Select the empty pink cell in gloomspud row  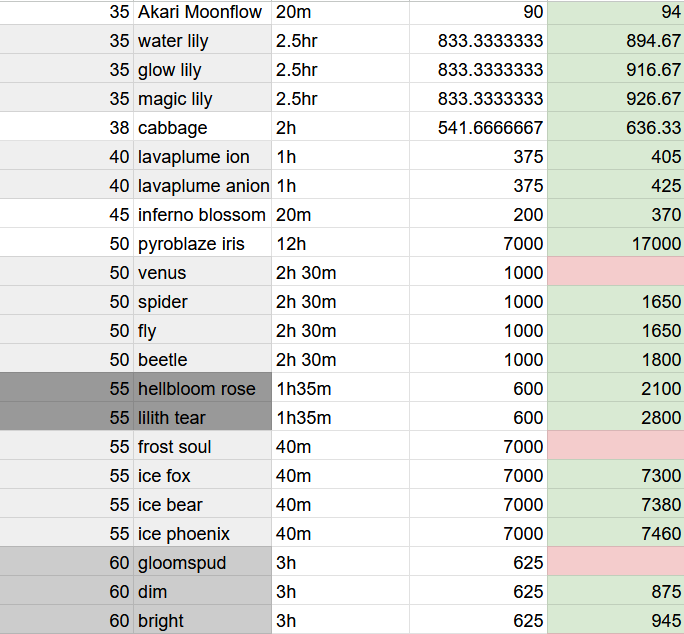click(616, 563)
